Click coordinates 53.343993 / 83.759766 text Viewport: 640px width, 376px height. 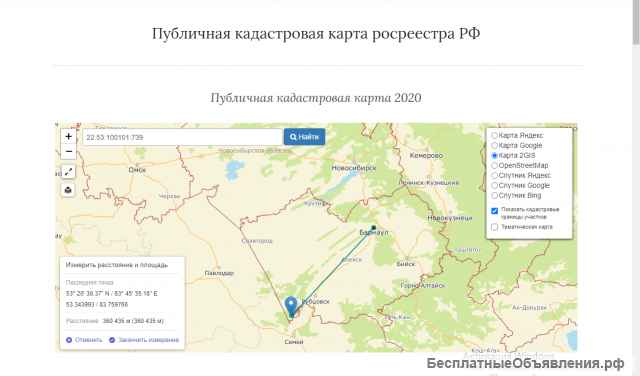[97, 305]
